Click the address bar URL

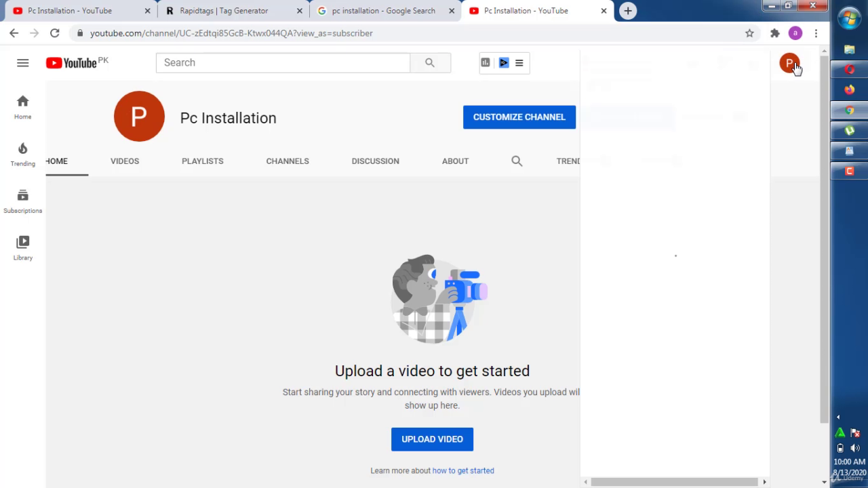[231, 33]
